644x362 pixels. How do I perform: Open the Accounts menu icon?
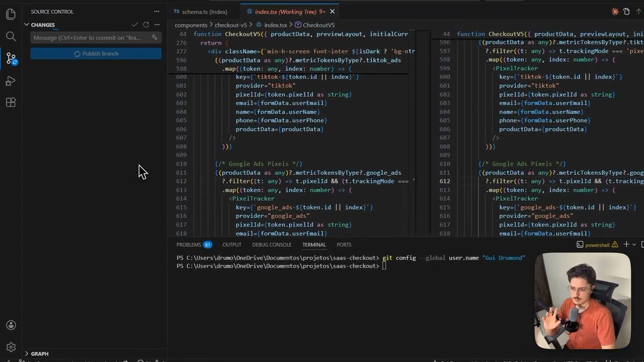11,325
